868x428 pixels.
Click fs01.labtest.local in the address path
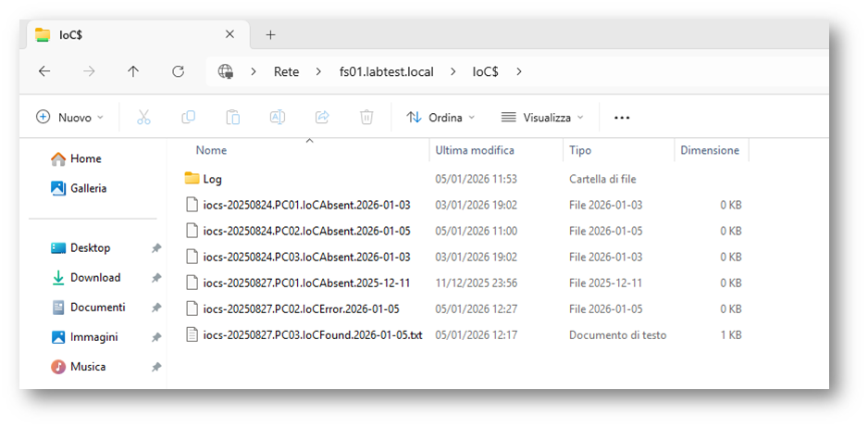coord(392,71)
